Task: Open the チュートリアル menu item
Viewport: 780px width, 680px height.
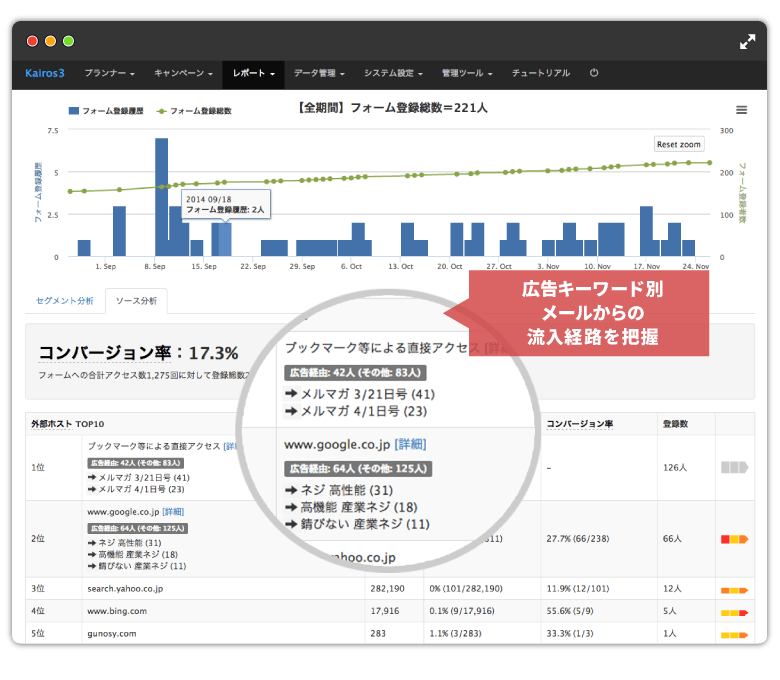Action: tap(541, 73)
